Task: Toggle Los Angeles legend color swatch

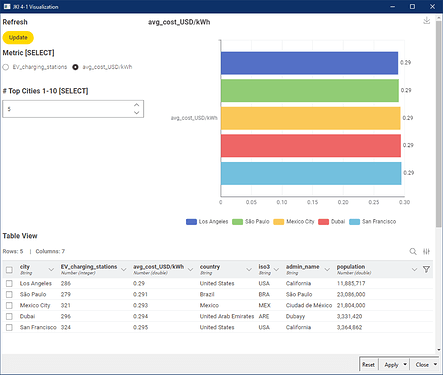Action: tap(191, 222)
